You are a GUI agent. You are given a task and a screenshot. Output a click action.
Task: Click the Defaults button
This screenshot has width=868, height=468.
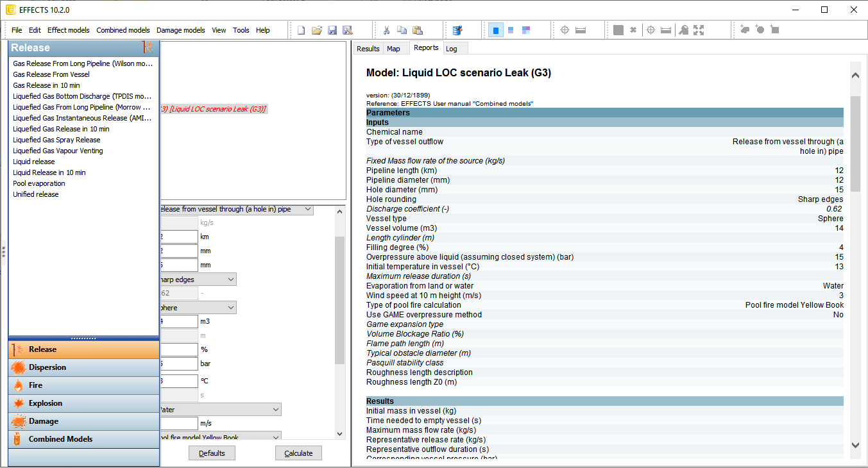tap(212, 453)
